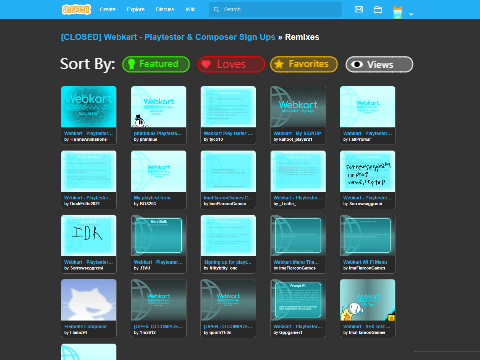Open the 'Webkart Composer' title under cat thumbnail
This screenshot has height=360, width=480.
[85, 327]
